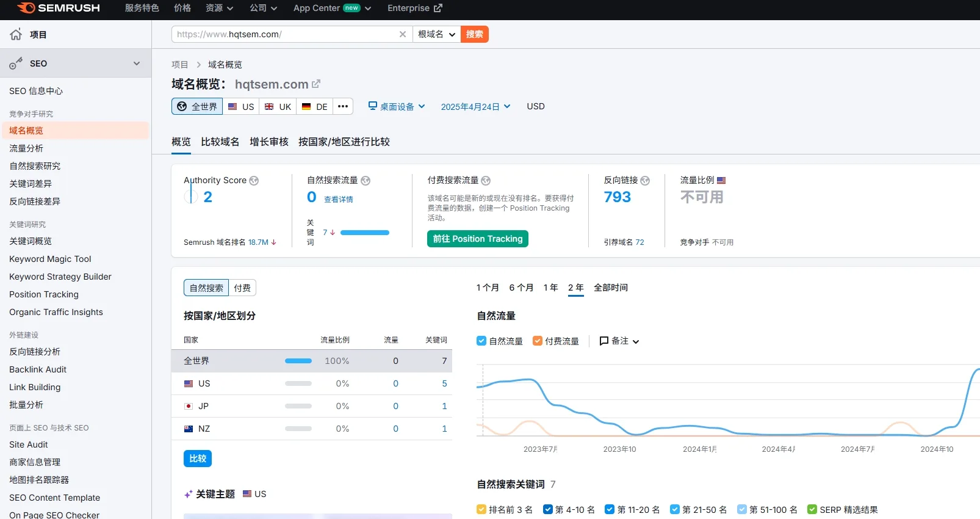Select the UK flag database
The image size is (980, 519).
click(278, 106)
